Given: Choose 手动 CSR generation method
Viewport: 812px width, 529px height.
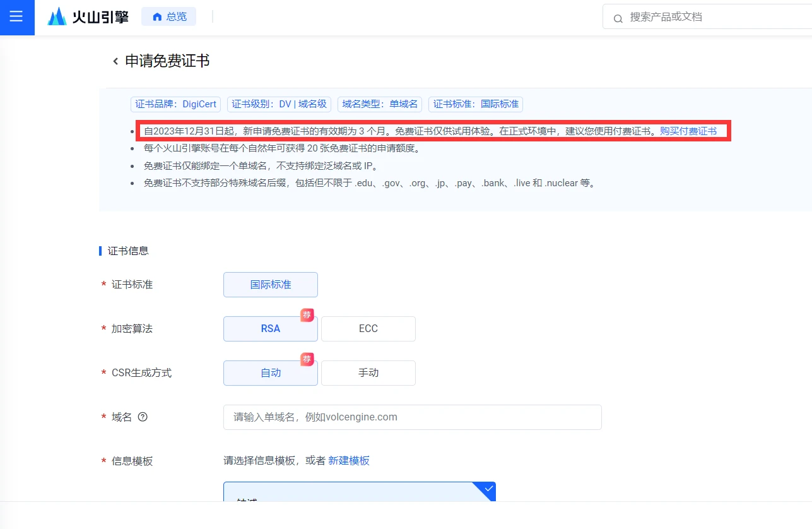Looking at the screenshot, I should coord(368,373).
